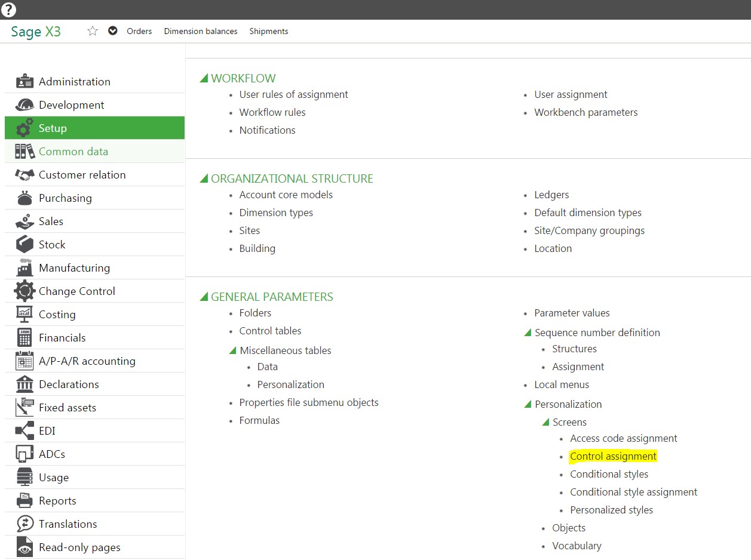Open the Dimension balances menu item
Viewport: 751px width, 560px height.
pos(200,31)
